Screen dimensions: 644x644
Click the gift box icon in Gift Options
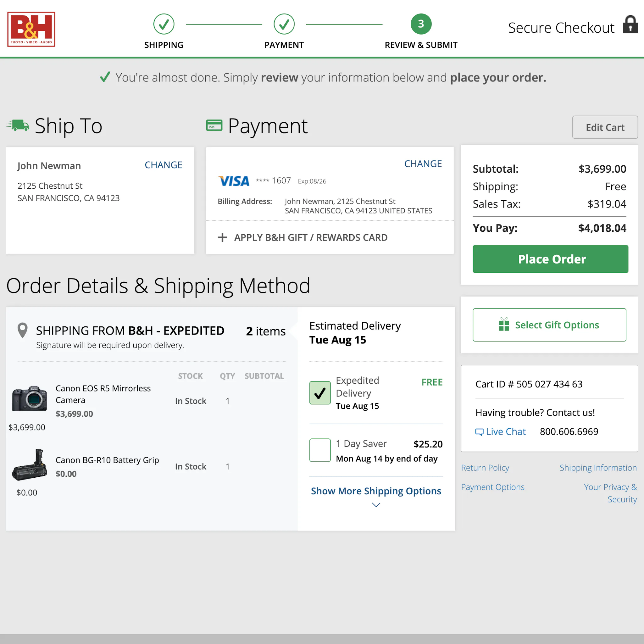504,324
